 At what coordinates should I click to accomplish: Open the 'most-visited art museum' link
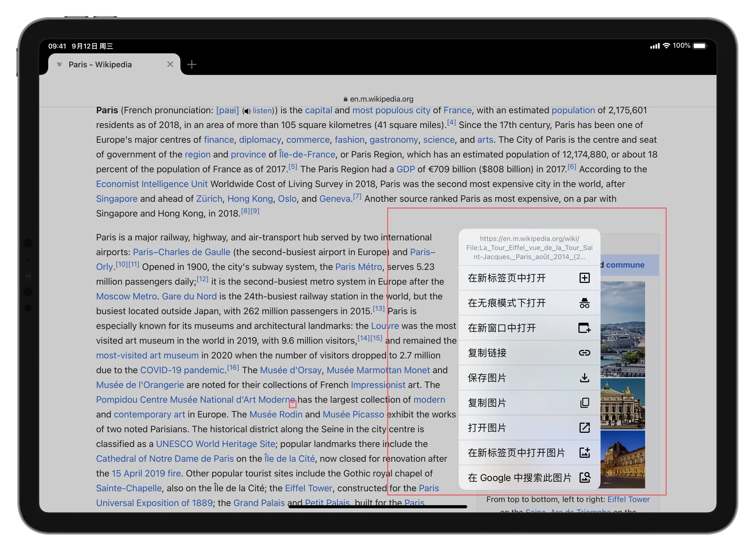point(147,355)
